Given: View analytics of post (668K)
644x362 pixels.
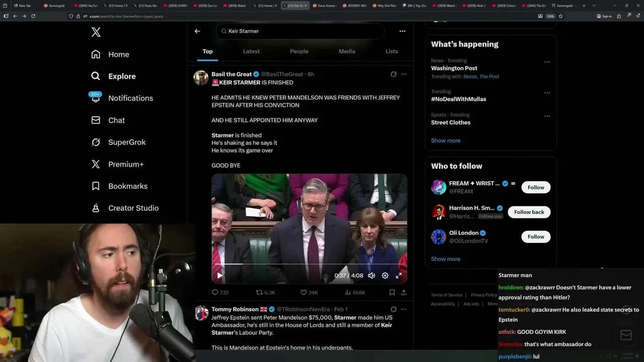Looking at the screenshot, I should pyautogui.click(x=355, y=293).
